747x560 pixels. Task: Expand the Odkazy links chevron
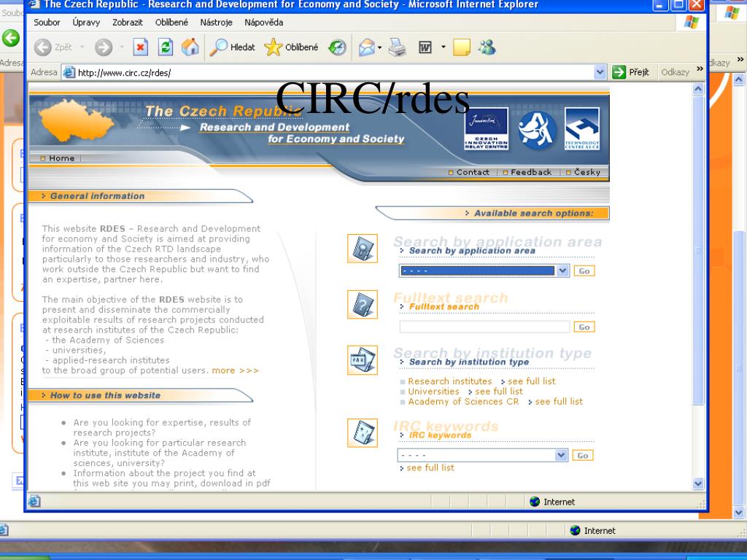700,69
